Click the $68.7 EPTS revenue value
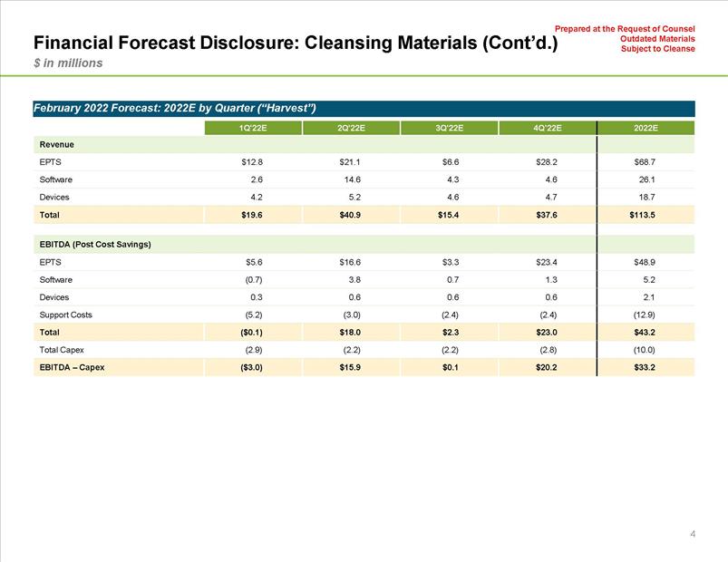 click(x=645, y=162)
